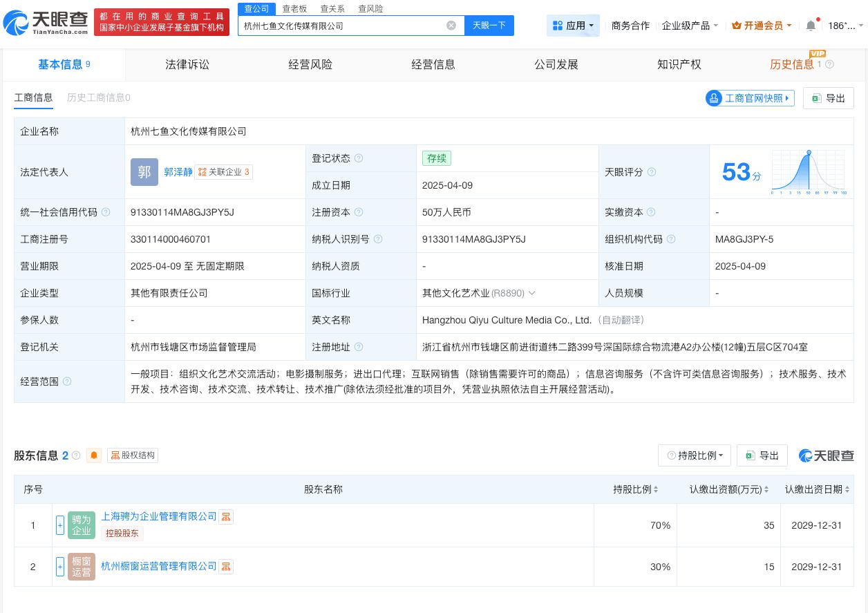Open legal representative 郭泽静 profile link
The width and height of the screenshot is (868, 613).
coord(178,172)
